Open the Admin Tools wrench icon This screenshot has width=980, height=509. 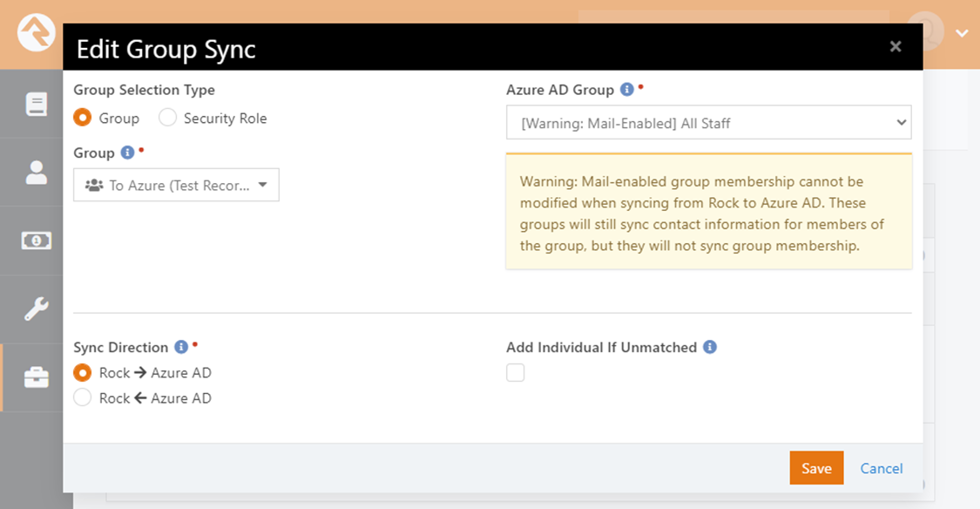37,309
